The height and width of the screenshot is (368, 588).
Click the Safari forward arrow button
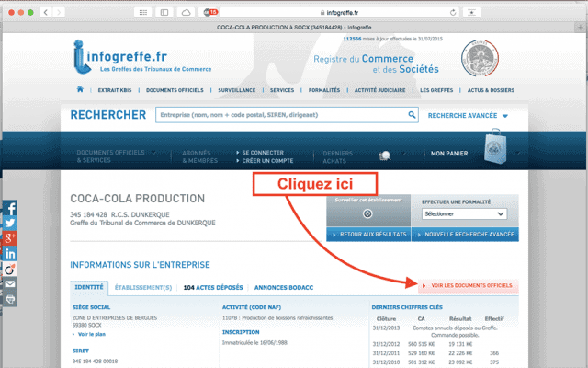59,12
